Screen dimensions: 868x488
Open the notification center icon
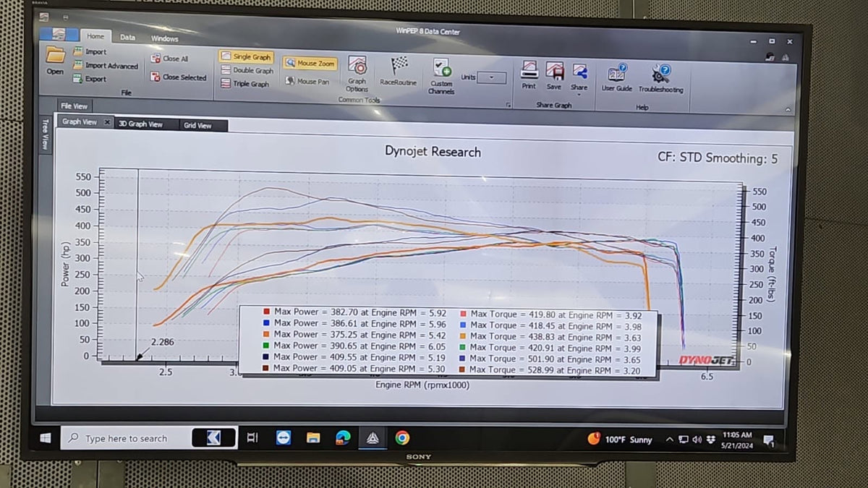pos(768,440)
